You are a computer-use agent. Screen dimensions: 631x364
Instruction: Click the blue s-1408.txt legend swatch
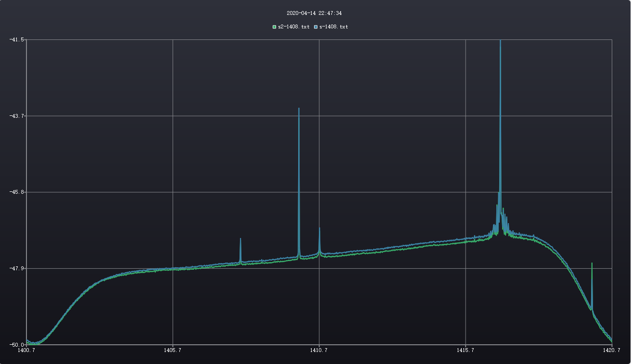pyautogui.click(x=316, y=27)
